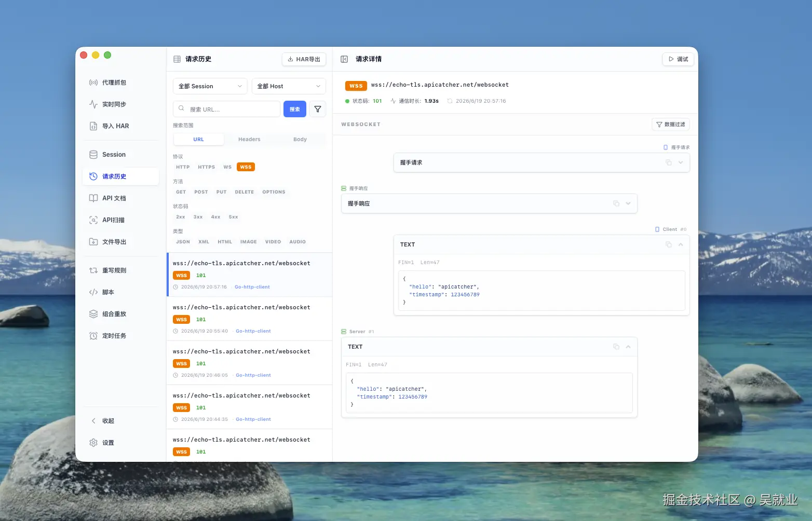Go to the Session section
812x521 pixels.
[x=120, y=155]
